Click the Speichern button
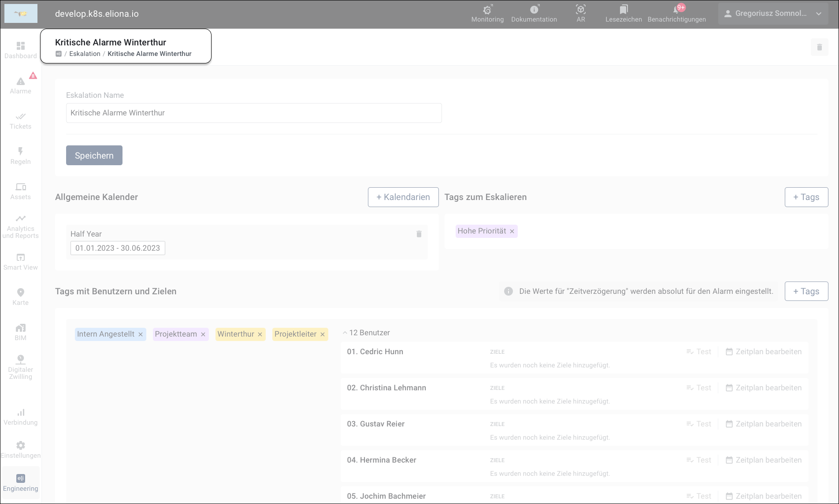 click(94, 156)
